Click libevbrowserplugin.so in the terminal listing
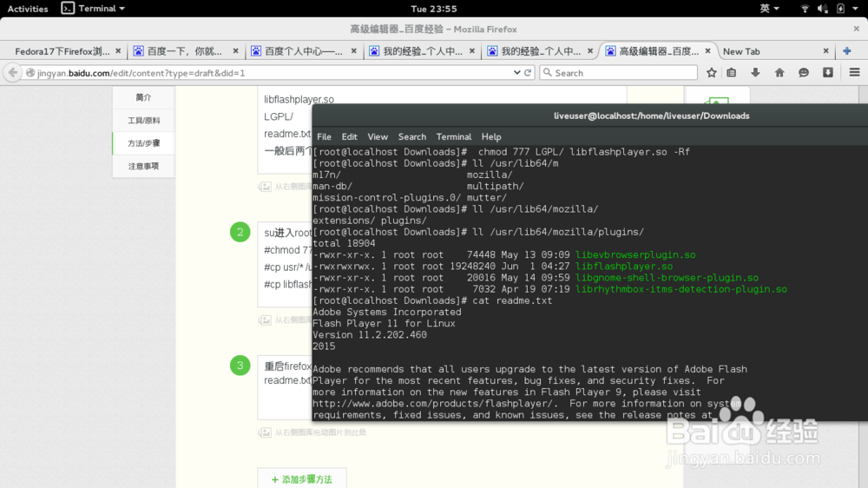Viewport: 868px width, 488px height. pyautogui.click(x=635, y=254)
